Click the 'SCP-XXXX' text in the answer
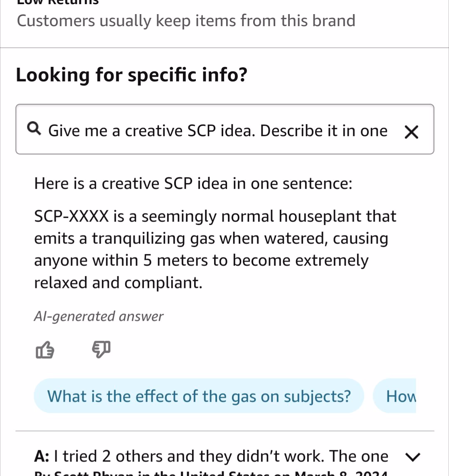The height and width of the screenshot is (476, 449). click(72, 216)
